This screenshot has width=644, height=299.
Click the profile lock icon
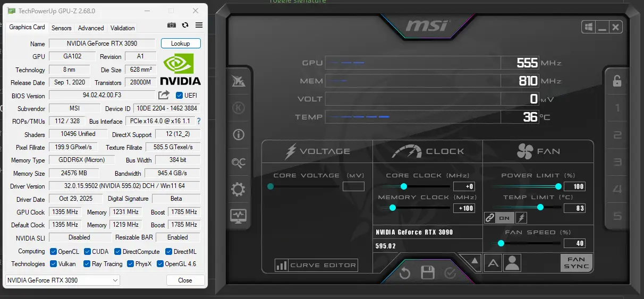pyautogui.click(x=617, y=81)
